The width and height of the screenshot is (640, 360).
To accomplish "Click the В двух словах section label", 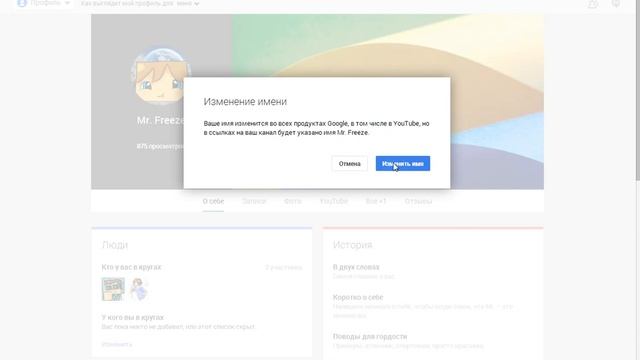I will [356, 267].
